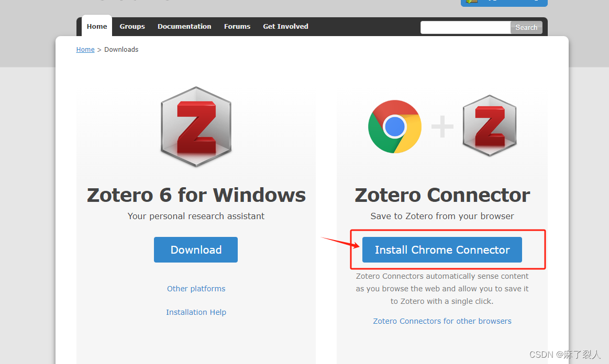The image size is (609, 364).
Task: Click the large Zotero 6 logo icon
Action: 196,127
